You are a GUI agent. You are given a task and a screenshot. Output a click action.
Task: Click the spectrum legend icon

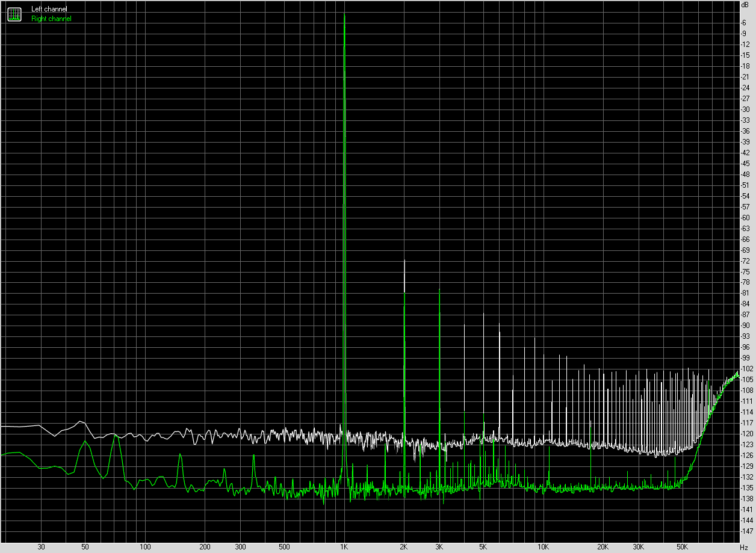coord(14,14)
